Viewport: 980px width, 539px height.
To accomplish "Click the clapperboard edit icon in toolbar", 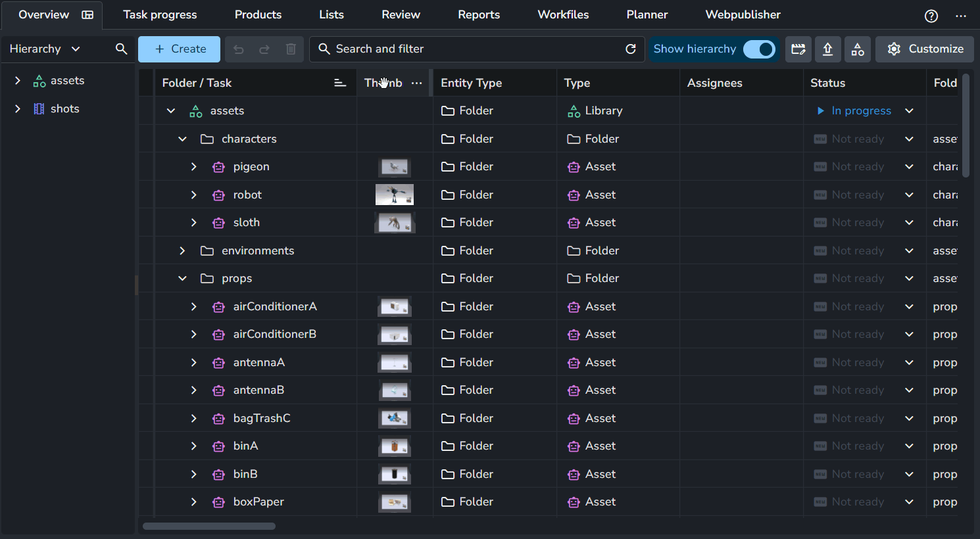I will click(x=798, y=49).
